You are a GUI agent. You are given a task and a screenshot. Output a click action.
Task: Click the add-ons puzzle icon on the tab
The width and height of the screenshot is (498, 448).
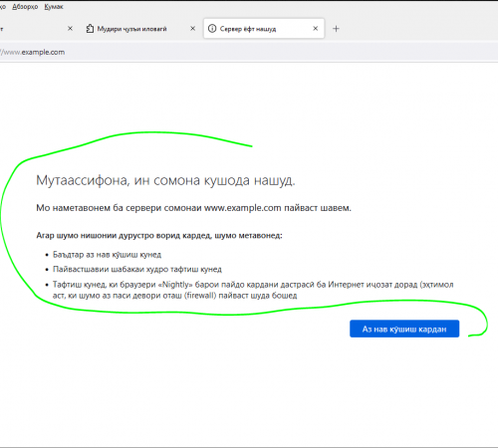90,29
